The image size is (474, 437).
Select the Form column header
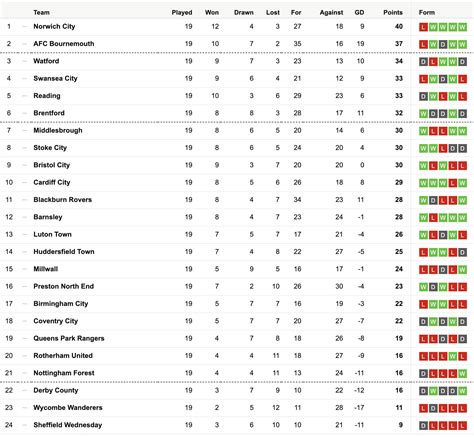click(x=427, y=12)
